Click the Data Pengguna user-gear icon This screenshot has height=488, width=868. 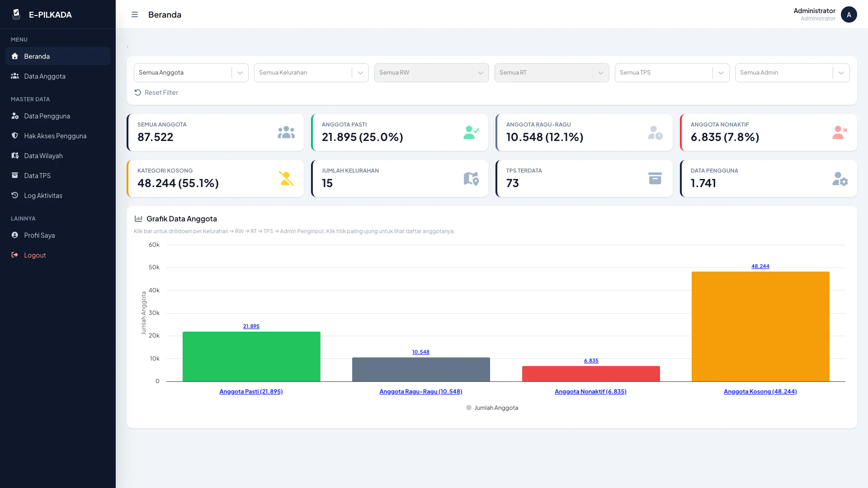click(x=840, y=179)
